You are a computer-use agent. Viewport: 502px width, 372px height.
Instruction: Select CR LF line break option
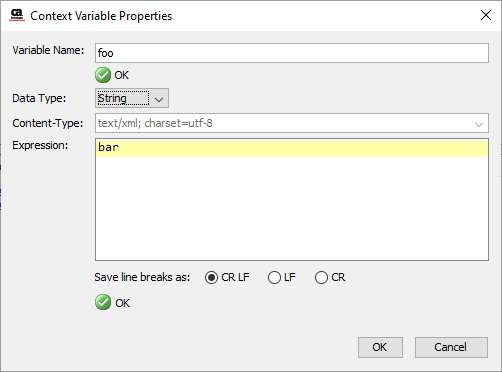[x=211, y=277]
